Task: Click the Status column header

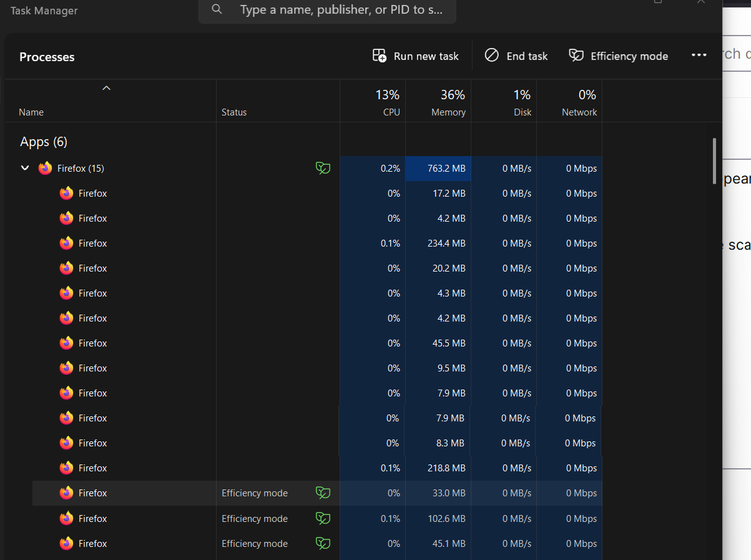Action: [x=234, y=112]
